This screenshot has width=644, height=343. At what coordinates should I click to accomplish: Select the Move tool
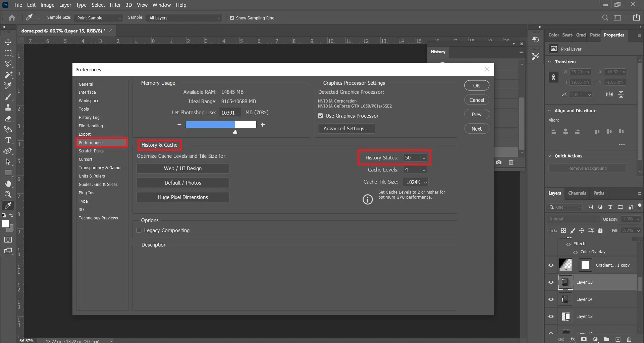pos(8,42)
